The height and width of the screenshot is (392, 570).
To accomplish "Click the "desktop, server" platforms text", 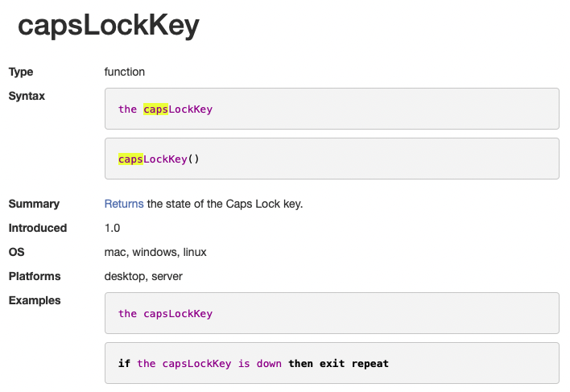I will 143,276.
